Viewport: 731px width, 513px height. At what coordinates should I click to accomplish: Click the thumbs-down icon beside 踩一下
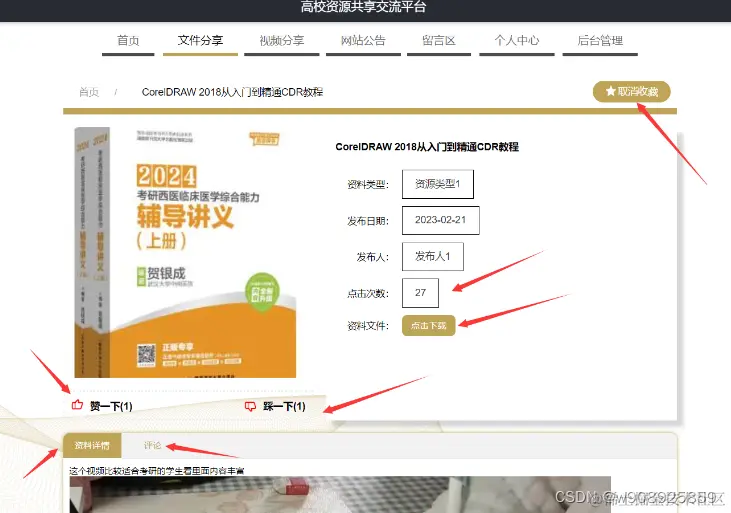coord(250,407)
